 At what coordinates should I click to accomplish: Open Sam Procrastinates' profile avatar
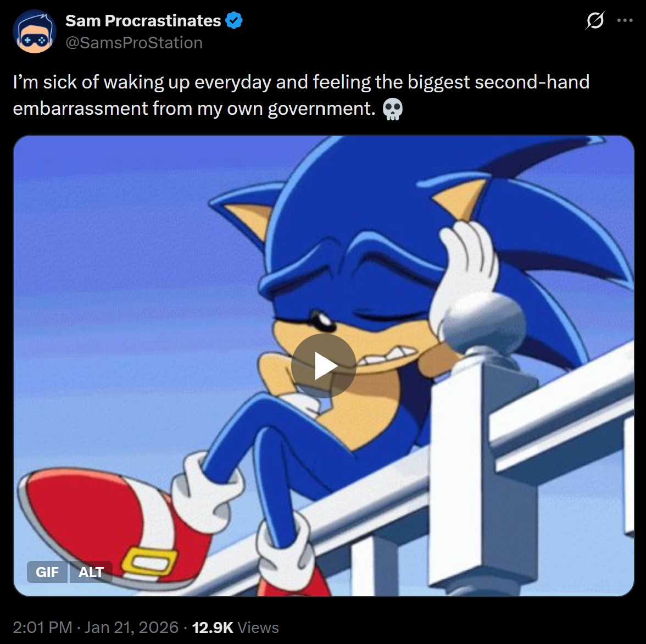tap(35, 32)
